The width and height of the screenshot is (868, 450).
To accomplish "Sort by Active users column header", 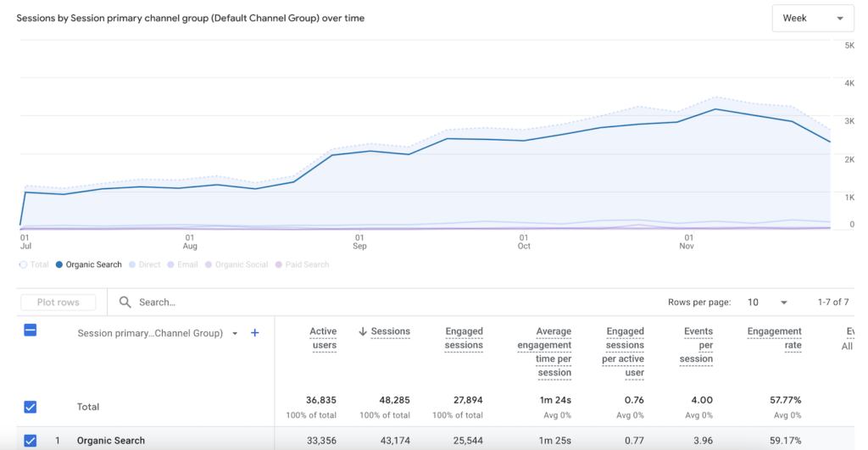I will [323, 338].
